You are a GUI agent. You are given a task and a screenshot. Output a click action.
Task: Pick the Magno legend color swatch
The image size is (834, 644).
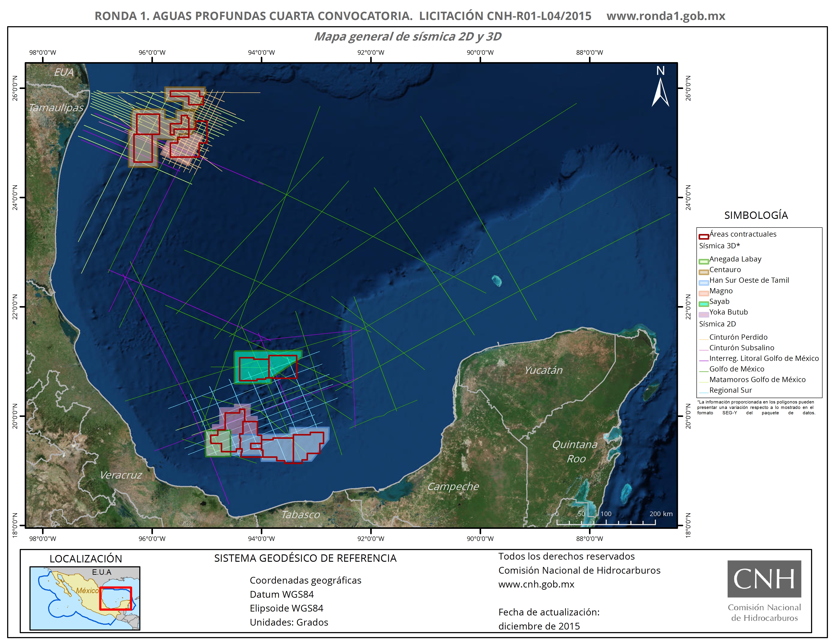[704, 293]
